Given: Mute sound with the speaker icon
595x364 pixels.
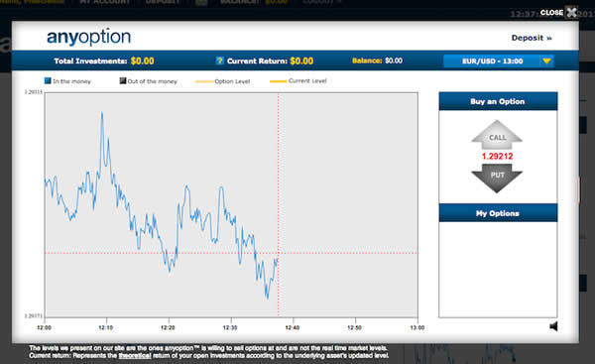Looking at the screenshot, I should coord(553,326).
